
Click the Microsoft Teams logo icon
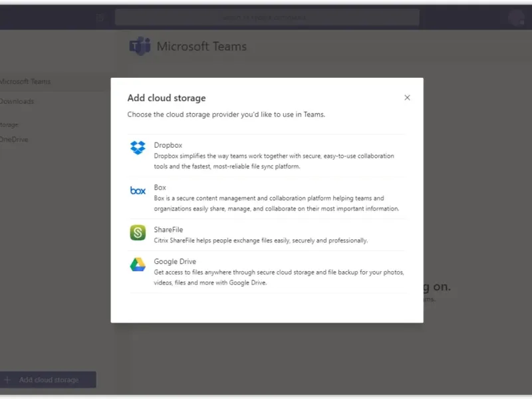point(140,46)
